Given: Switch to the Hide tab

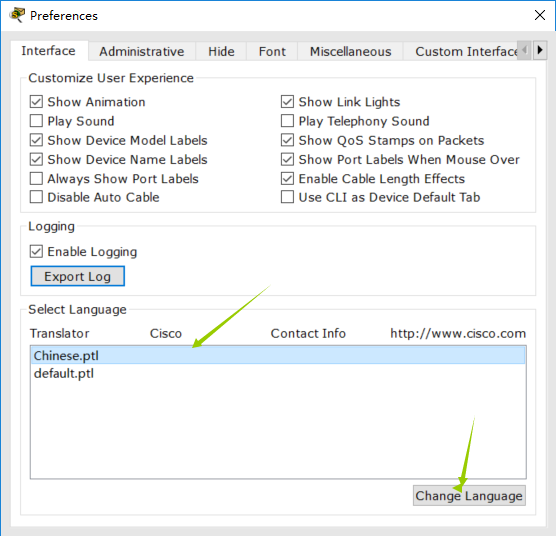Looking at the screenshot, I should coord(221,51).
